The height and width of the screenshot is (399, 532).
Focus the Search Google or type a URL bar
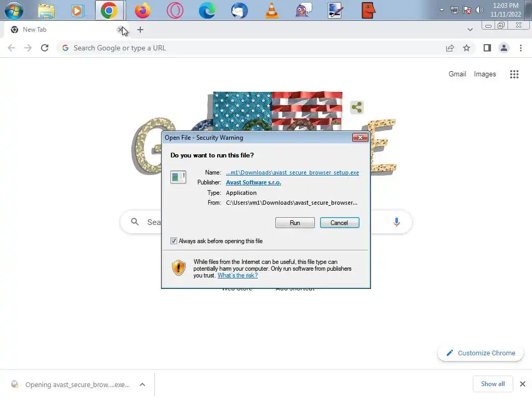pyautogui.click(x=251, y=48)
